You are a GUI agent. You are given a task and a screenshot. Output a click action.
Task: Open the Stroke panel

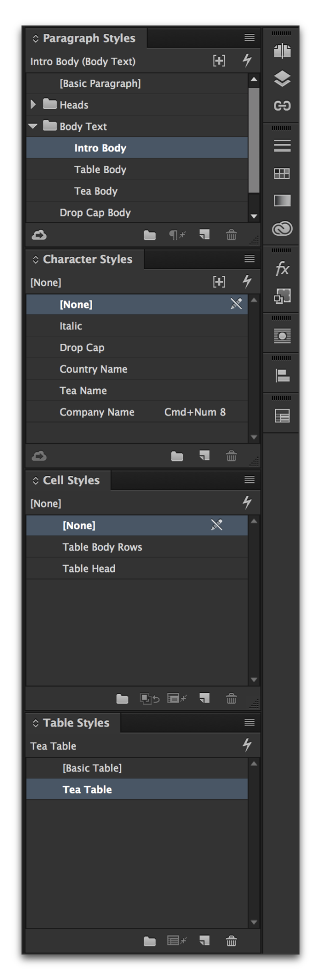(x=282, y=146)
